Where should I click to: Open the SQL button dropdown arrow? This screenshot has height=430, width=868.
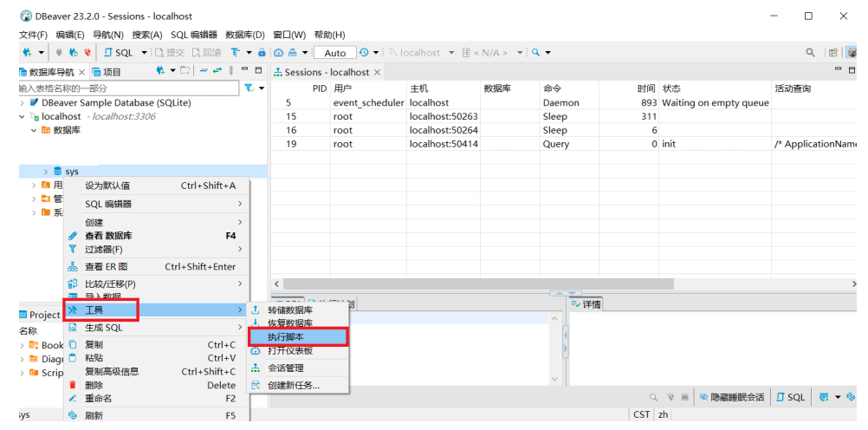click(x=145, y=53)
